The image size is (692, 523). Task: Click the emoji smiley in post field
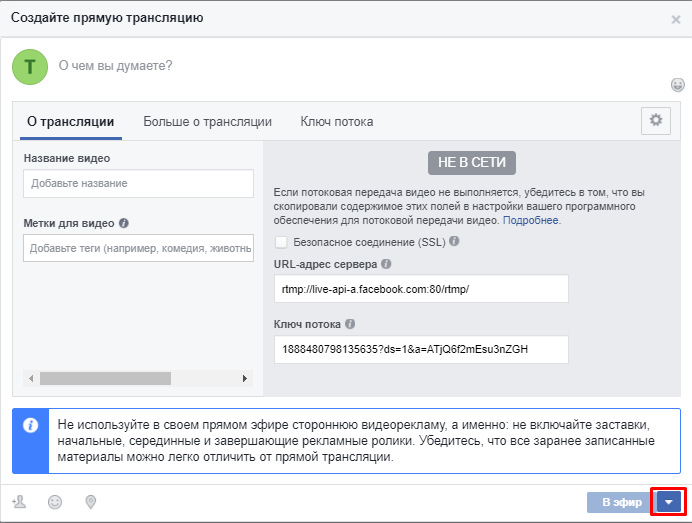coord(678,84)
